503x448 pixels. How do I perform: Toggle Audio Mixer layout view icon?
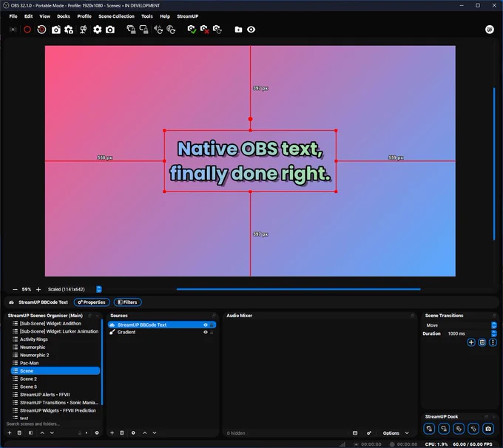click(355, 433)
